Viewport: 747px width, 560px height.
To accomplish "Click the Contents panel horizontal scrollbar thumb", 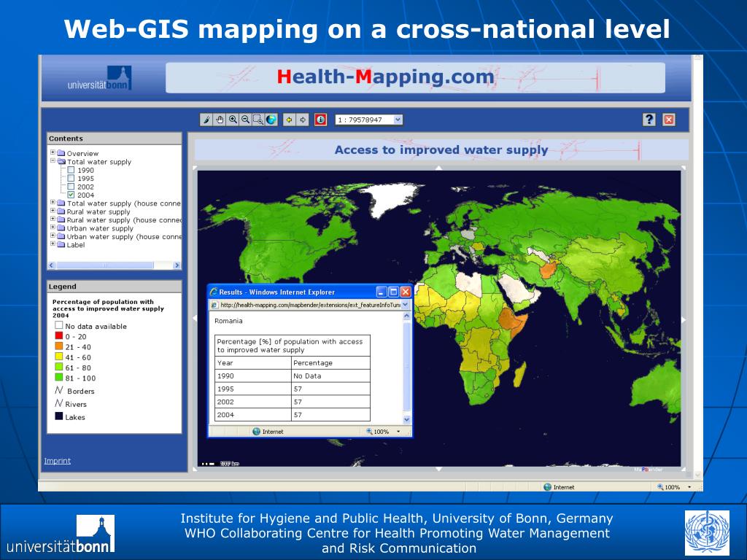I will coord(104,265).
